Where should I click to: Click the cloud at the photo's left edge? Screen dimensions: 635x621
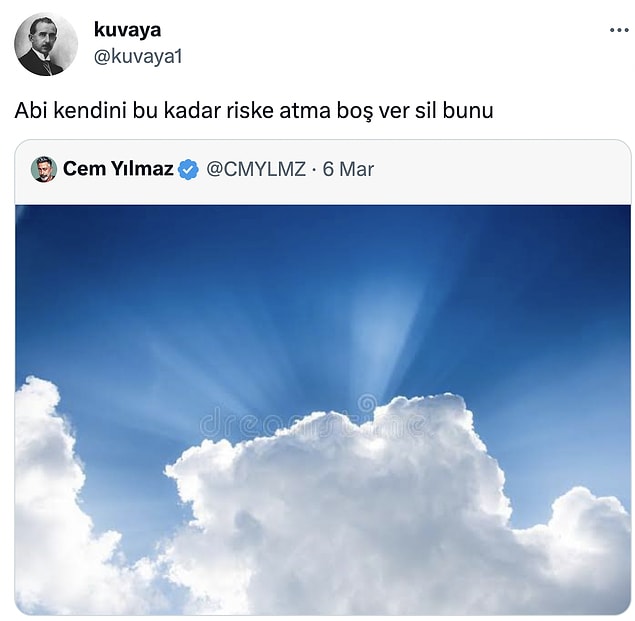pyautogui.click(x=49, y=486)
